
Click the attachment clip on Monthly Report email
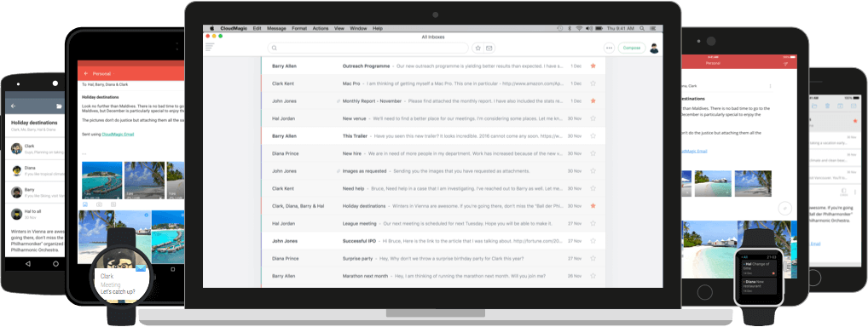tap(339, 101)
